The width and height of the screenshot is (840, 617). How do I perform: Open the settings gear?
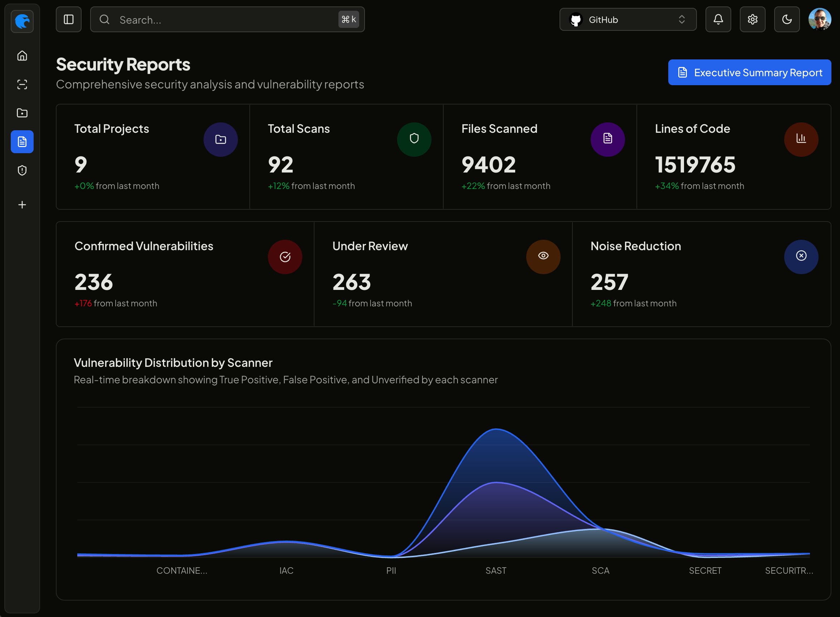tap(752, 19)
